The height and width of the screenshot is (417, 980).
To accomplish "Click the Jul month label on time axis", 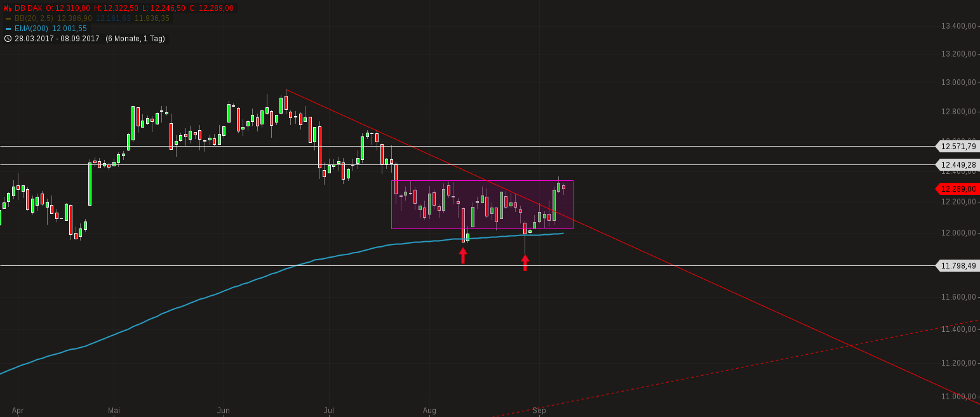I will [x=329, y=411].
